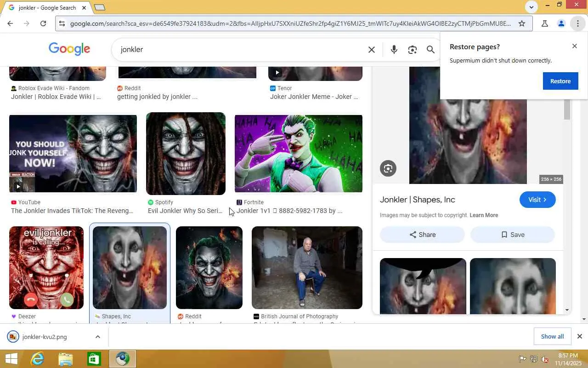
Task: Share the selected Jonkler image
Action: click(422, 235)
